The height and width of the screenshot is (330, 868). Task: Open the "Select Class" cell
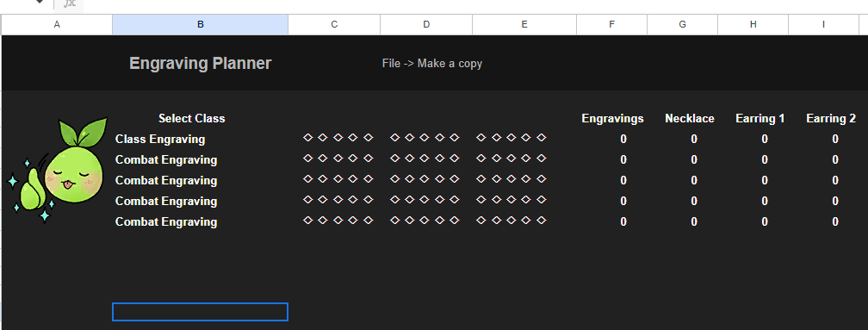pos(191,119)
